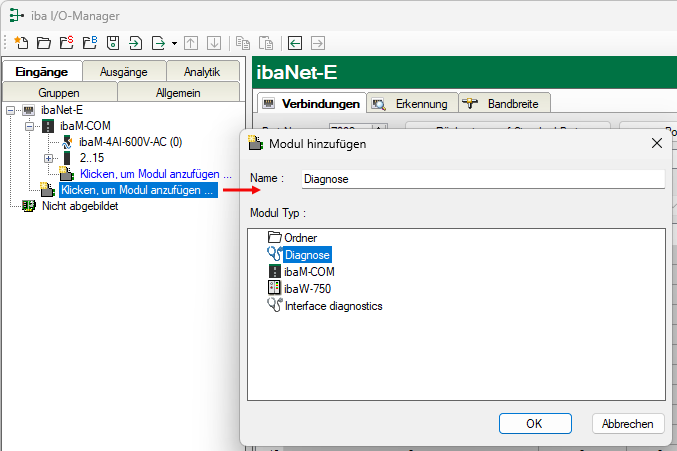
Task: Select ibaM-COM in the module type list
Action: click(x=308, y=271)
